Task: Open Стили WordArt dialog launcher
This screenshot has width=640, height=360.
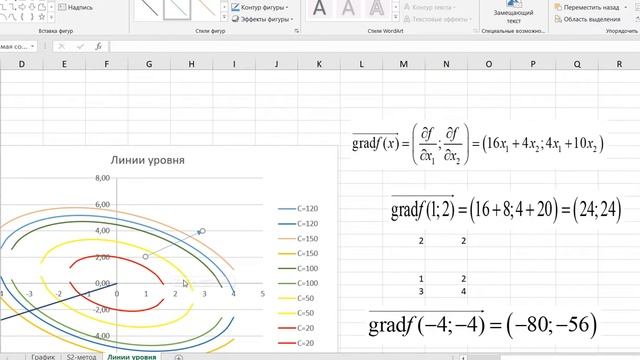Action: point(476,31)
